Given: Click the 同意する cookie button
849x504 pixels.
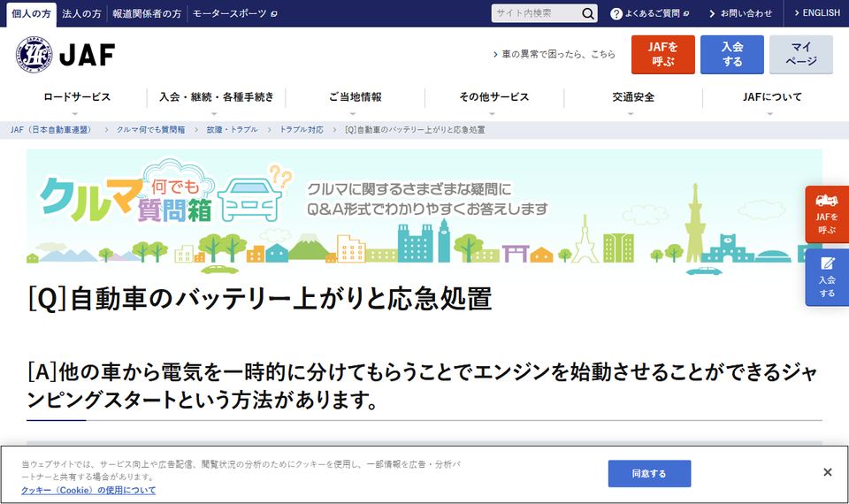Looking at the screenshot, I should tap(649, 474).
